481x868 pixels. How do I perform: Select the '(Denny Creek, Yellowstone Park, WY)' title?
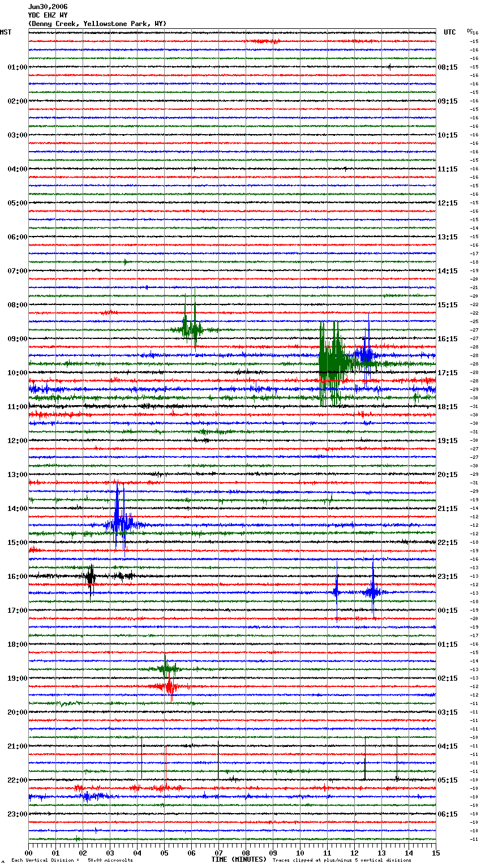coord(97,24)
